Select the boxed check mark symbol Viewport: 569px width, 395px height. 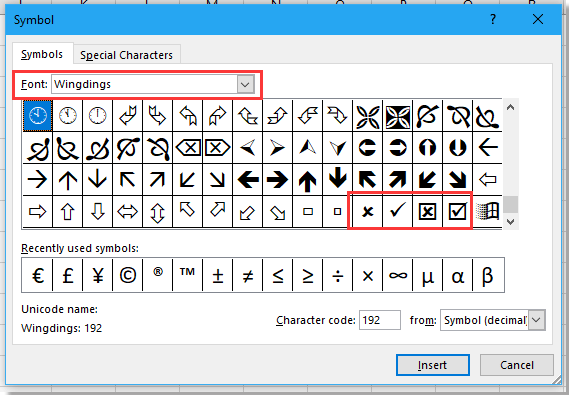point(458,211)
